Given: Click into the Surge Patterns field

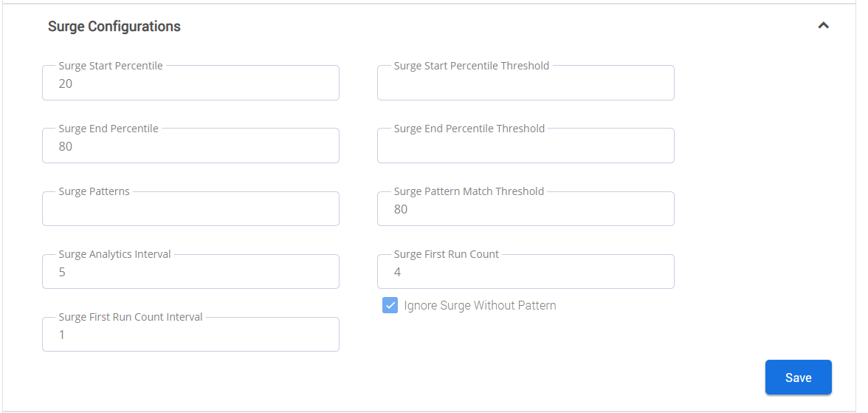Looking at the screenshot, I should pyautogui.click(x=190, y=208).
